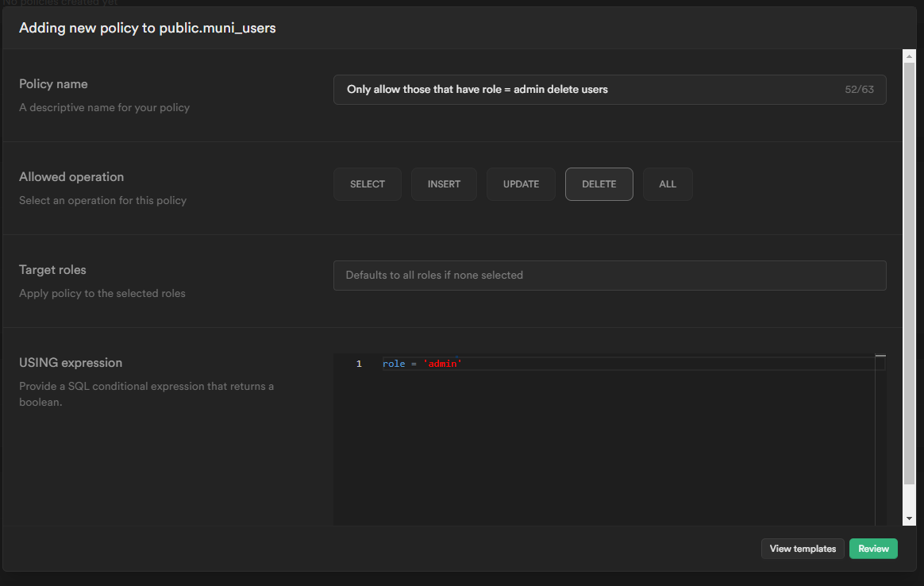Click the 'role' keyword in the expression

click(394, 364)
